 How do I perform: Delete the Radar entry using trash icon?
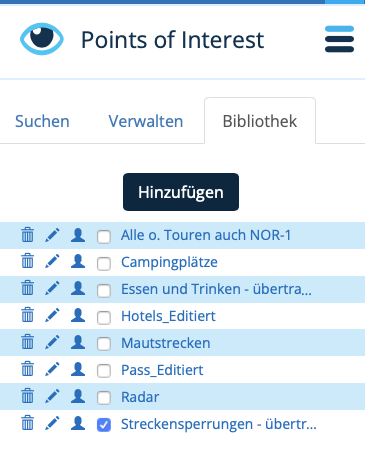point(28,397)
